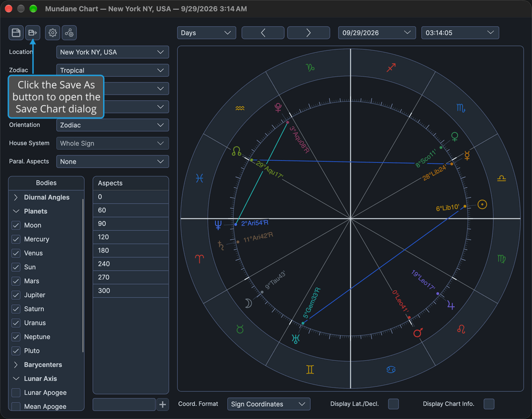The image size is (532, 419).
Task: Open the 03:14:05 time dropdown
Action: coord(460,33)
